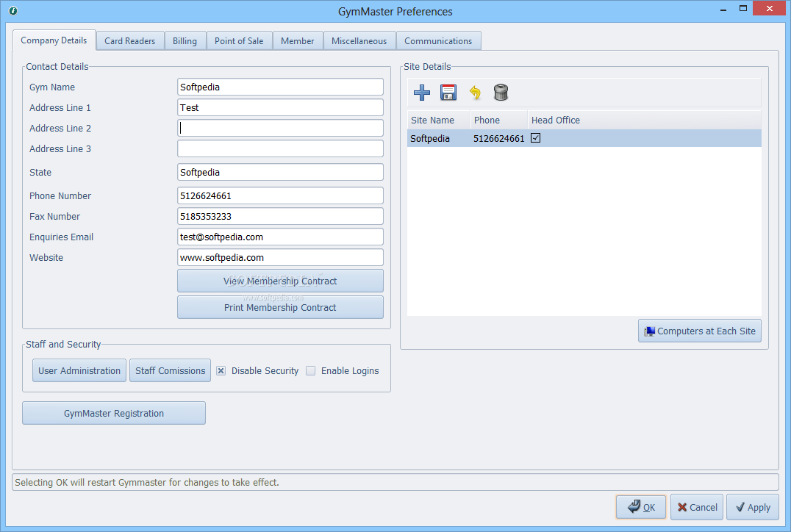The width and height of the screenshot is (791, 532).
Task: Click the GymMaster Registration button
Action: click(114, 413)
